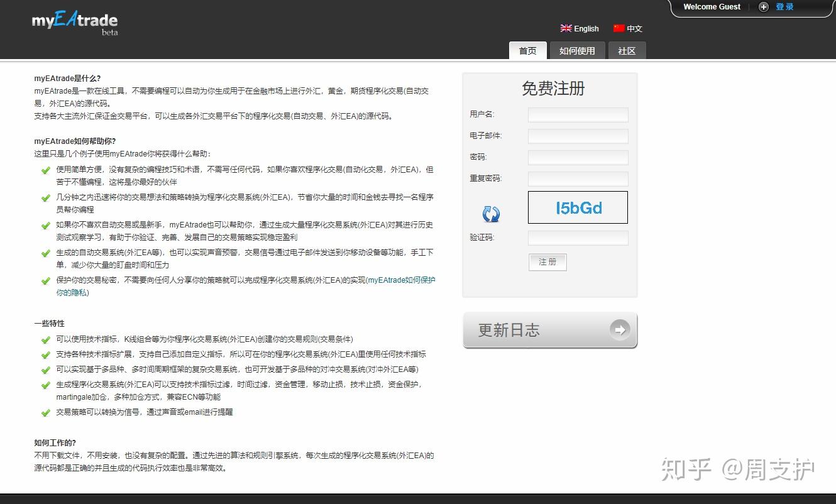This screenshot has height=504, width=836.
Task: Click the 登录 link at top right
Action: tap(785, 7)
